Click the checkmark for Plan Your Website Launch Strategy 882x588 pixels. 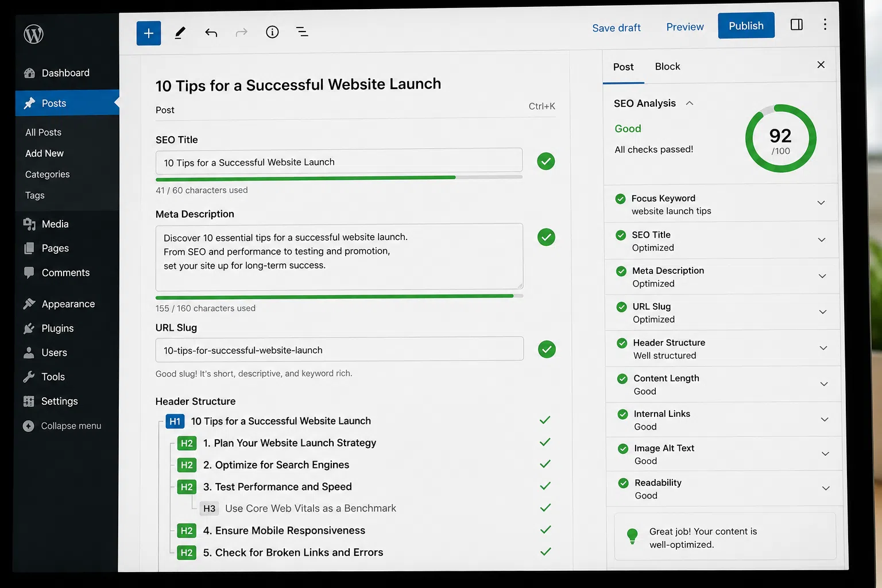pyautogui.click(x=546, y=442)
